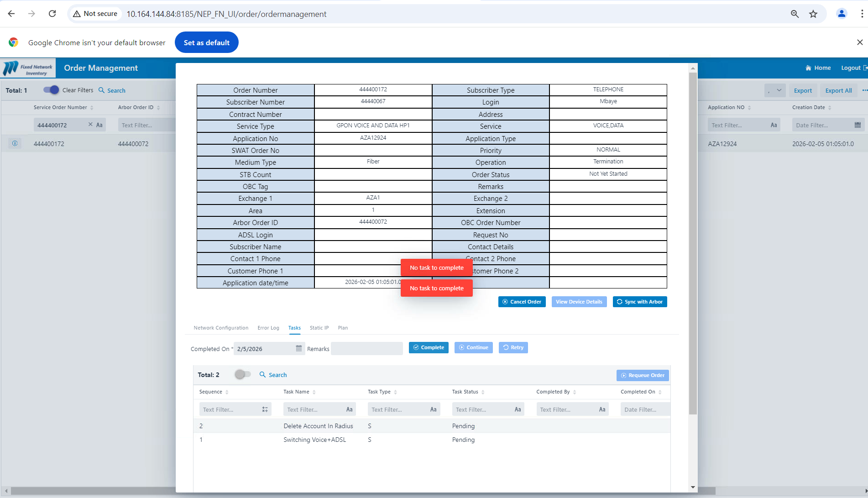868x498 pixels.
Task: Open the Error Log tab
Action: [x=268, y=328]
